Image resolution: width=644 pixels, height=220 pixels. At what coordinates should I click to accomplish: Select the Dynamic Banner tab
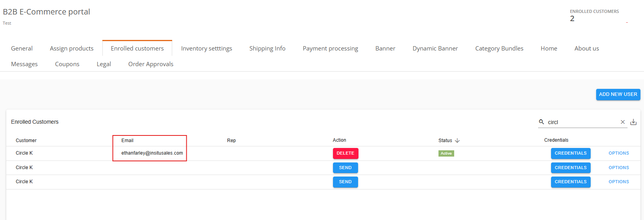pos(435,49)
